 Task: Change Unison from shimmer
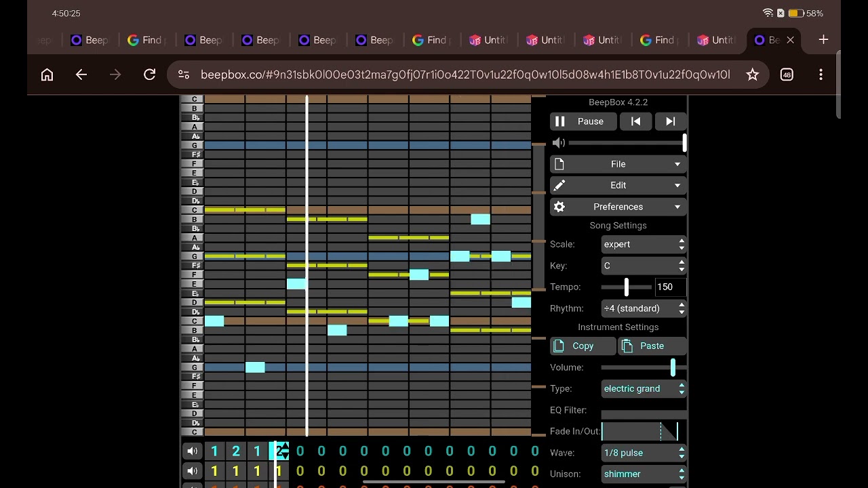[x=644, y=474]
